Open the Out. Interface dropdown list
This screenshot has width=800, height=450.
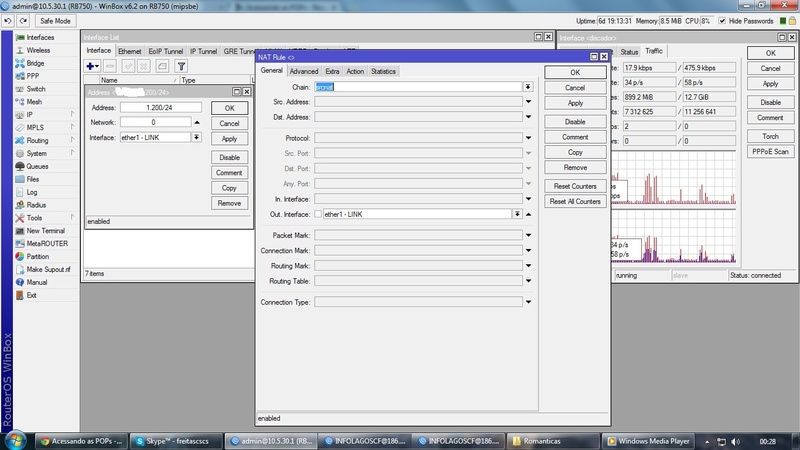coord(517,214)
